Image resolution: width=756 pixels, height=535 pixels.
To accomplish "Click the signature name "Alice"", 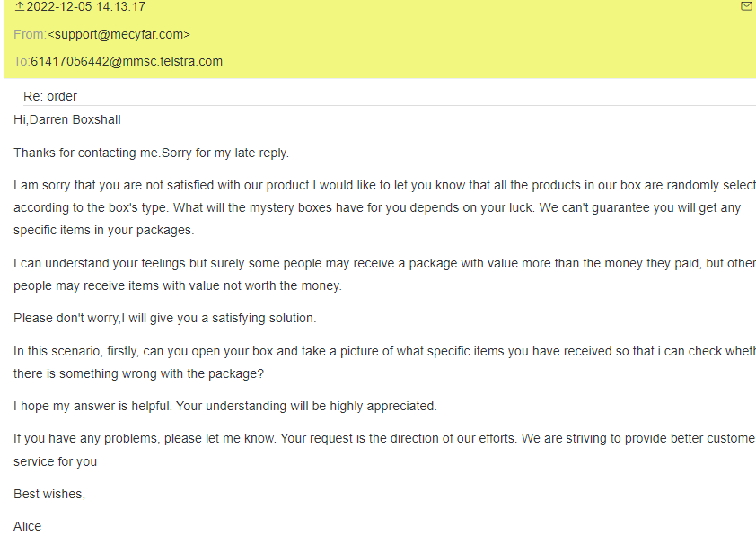I will 28,526.
